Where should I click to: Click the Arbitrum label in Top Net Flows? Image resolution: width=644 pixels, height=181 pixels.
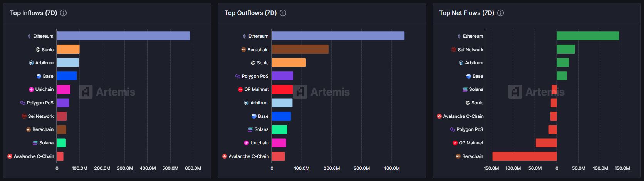pyautogui.click(x=474, y=63)
